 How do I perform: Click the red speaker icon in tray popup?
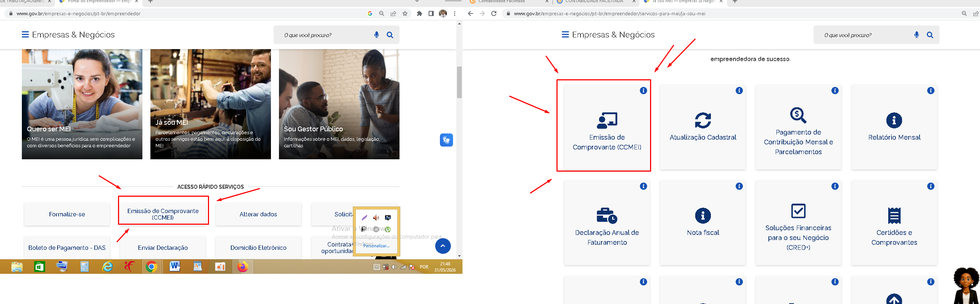pos(376,218)
